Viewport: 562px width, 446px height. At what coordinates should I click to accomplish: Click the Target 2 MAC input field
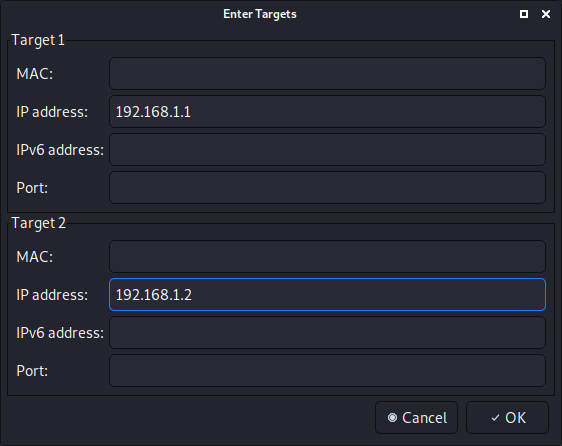pyautogui.click(x=327, y=256)
